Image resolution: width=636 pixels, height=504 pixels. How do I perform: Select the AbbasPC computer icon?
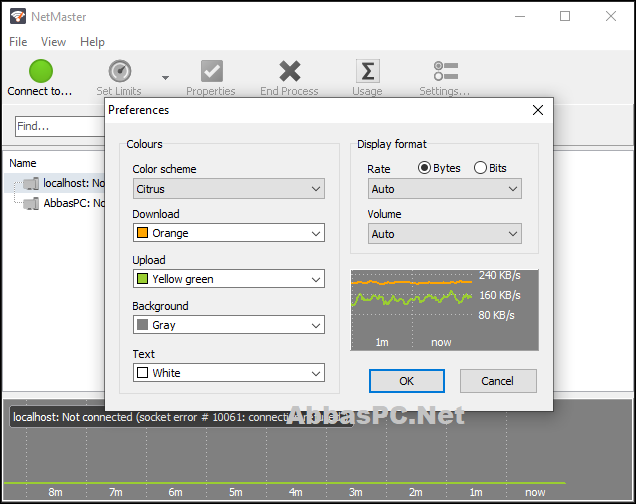(31, 203)
